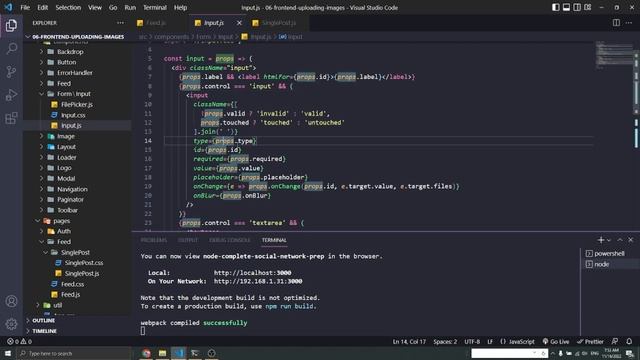Viewport: 640px width, 360px height.
Task: Open the Help menu
Action: (180, 7)
